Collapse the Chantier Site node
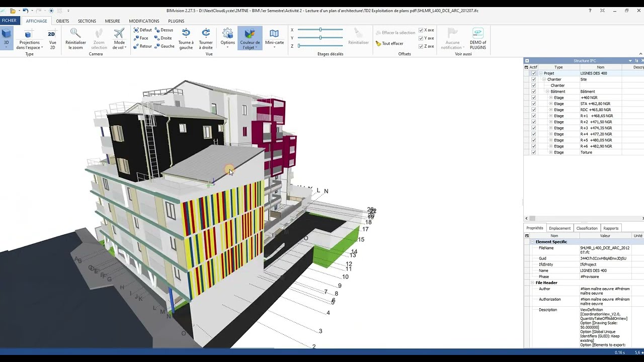644x362 pixels. click(544, 79)
